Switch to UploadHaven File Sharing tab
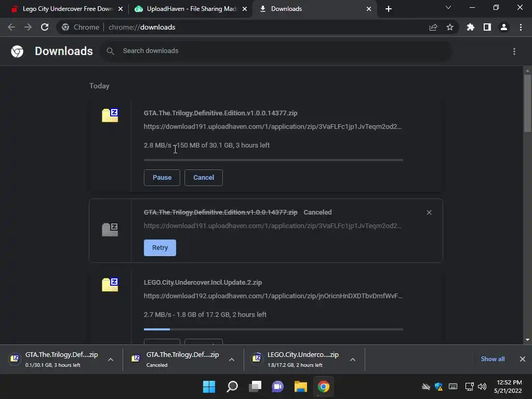Screen dimensions: 532x399 [x=190, y=9]
